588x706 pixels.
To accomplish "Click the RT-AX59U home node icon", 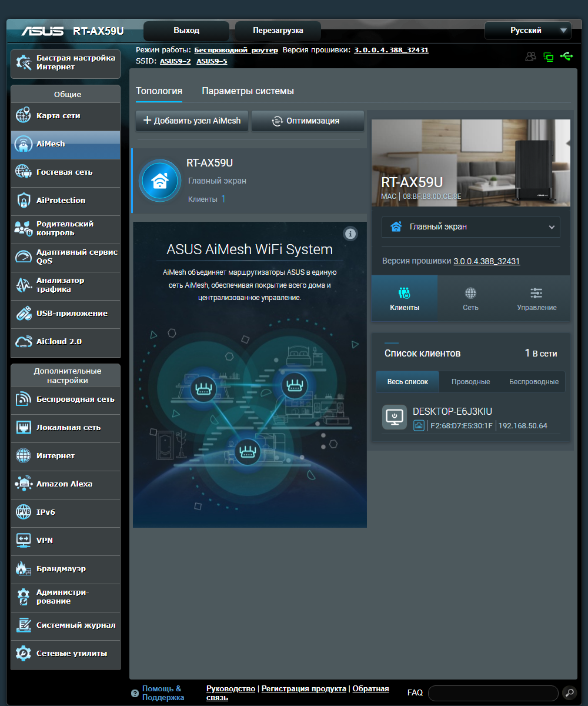I will (x=159, y=181).
